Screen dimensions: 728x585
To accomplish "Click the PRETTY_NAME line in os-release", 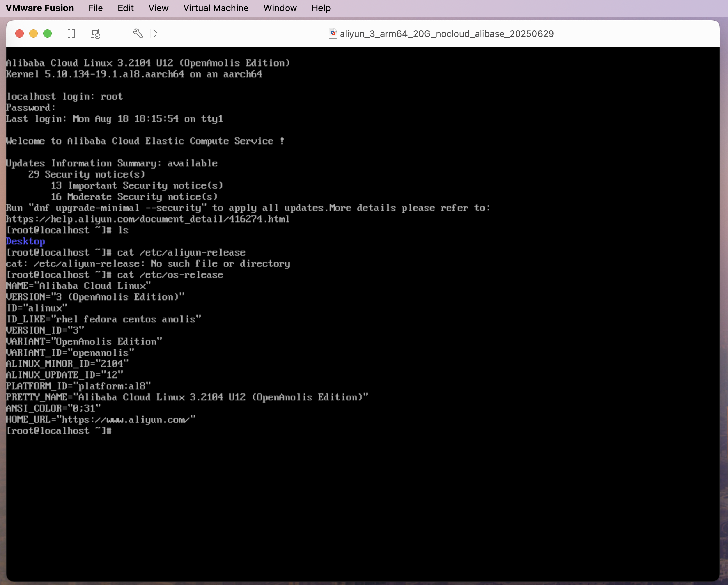I will (187, 397).
